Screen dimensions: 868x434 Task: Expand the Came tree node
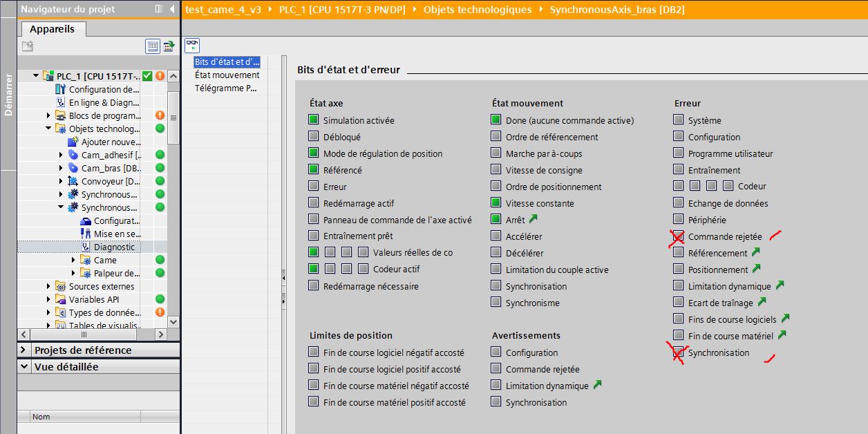click(x=74, y=260)
